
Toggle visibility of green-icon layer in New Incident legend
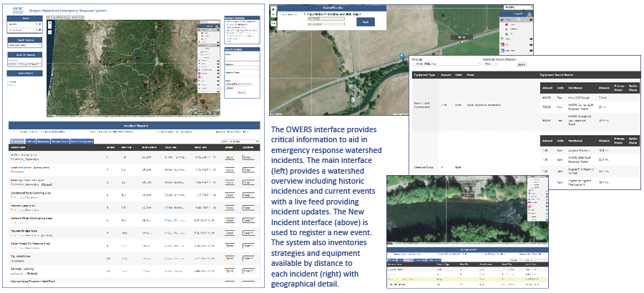click(x=531, y=39)
